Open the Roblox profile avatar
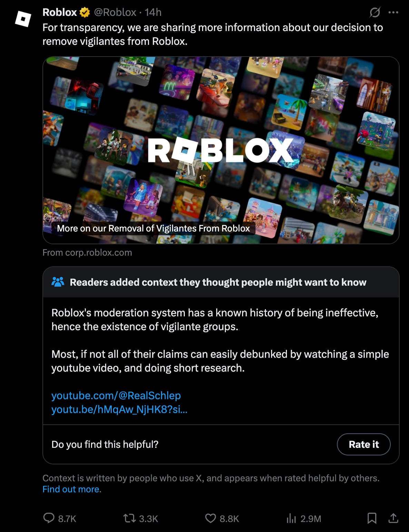 (x=23, y=19)
